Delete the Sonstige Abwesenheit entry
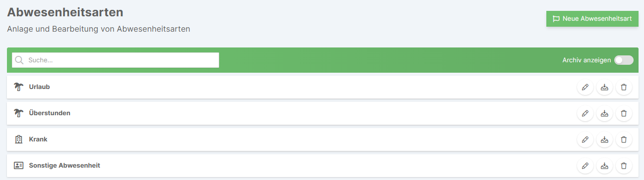The height and width of the screenshot is (180, 644). point(624,166)
